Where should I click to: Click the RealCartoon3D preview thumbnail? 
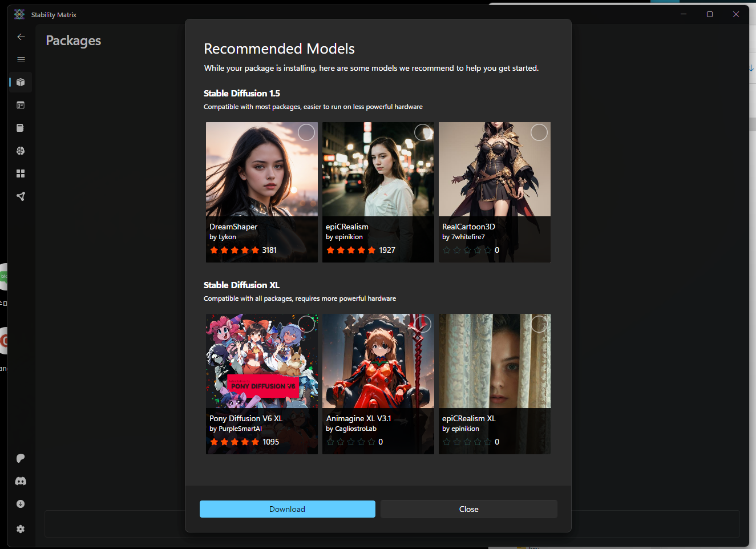(494, 169)
